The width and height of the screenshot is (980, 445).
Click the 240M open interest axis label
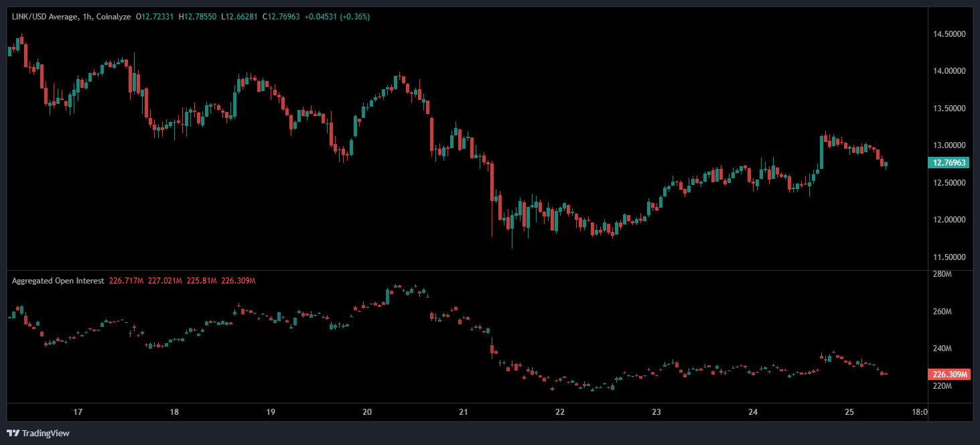tap(942, 348)
